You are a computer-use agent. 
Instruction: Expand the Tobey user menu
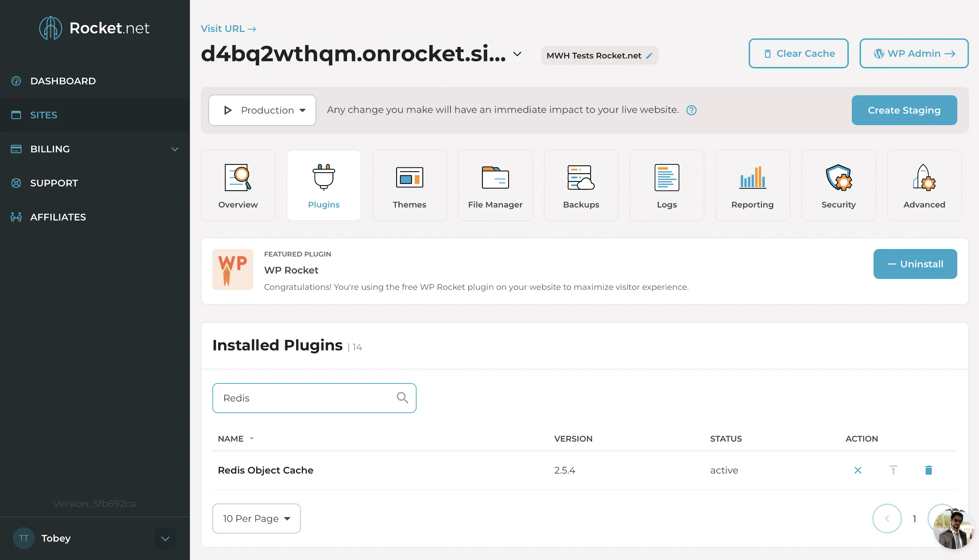coord(165,538)
